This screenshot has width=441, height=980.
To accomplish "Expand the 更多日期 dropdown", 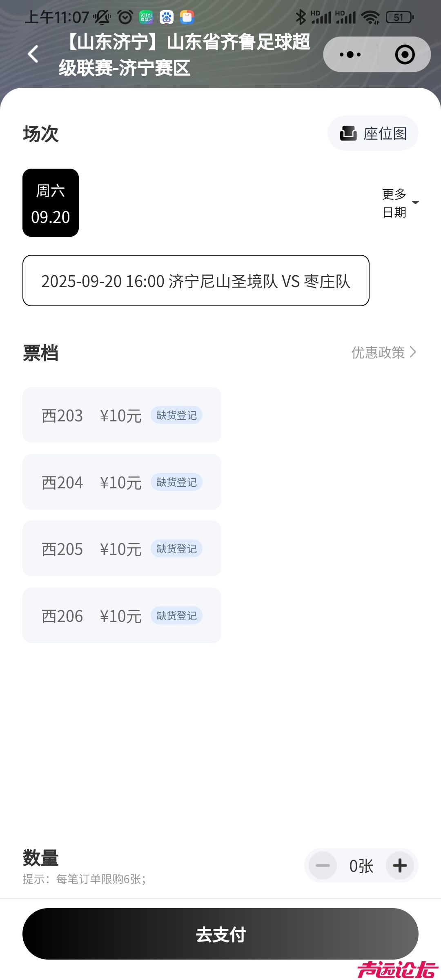I will point(400,203).
